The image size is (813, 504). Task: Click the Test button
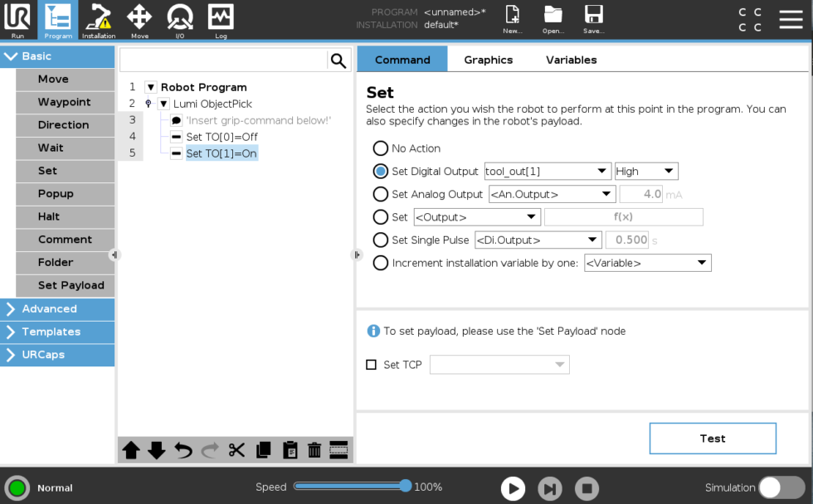coord(712,439)
